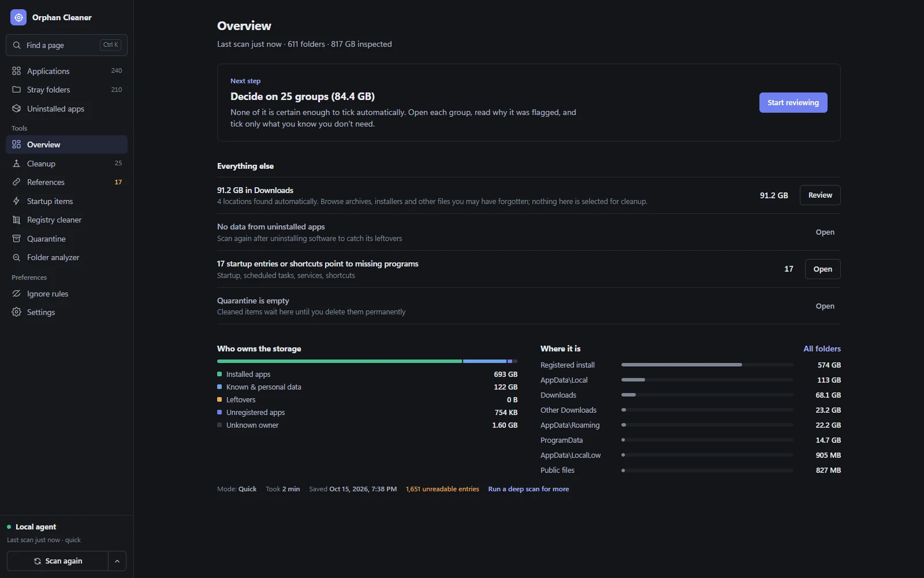Click the green Installed apps storage bar segment
The height and width of the screenshot is (578, 924).
pyautogui.click(x=340, y=361)
